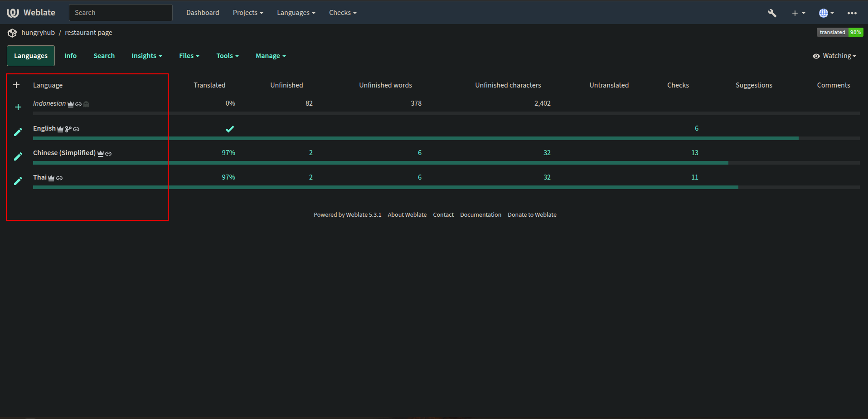Screen dimensions: 868x419
Task: Click the Documentation footer link
Action: pyautogui.click(x=480, y=215)
